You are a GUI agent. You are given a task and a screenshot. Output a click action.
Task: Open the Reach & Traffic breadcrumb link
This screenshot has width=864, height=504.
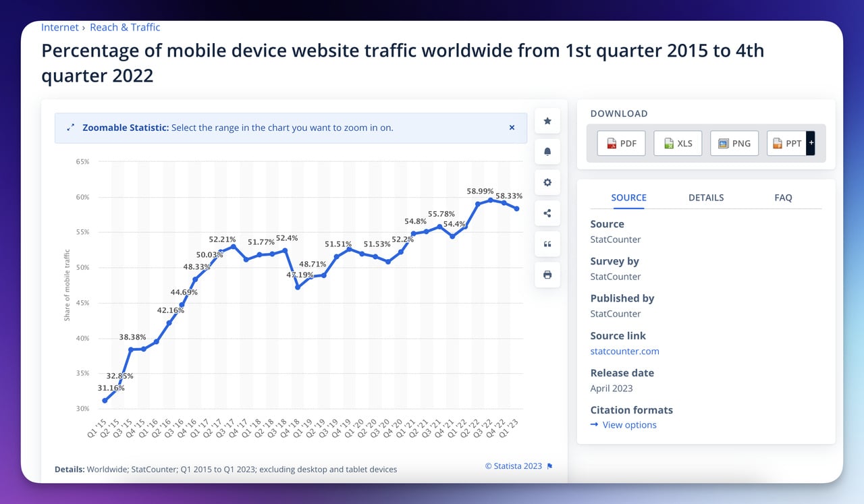point(125,27)
